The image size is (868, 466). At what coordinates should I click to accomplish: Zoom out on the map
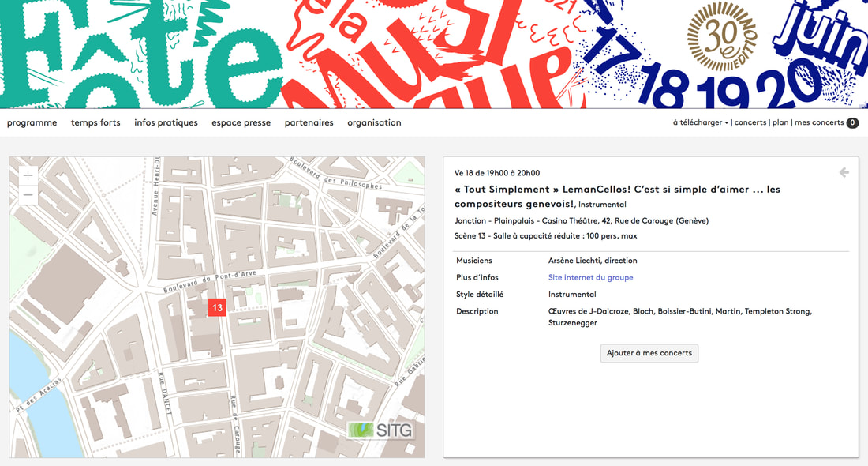tap(28, 195)
